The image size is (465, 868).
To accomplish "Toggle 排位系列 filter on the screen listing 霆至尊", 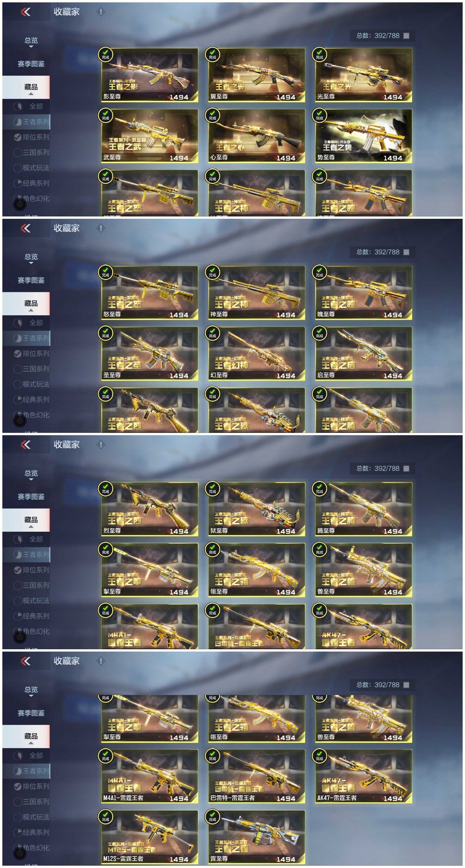I will [31, 787].
